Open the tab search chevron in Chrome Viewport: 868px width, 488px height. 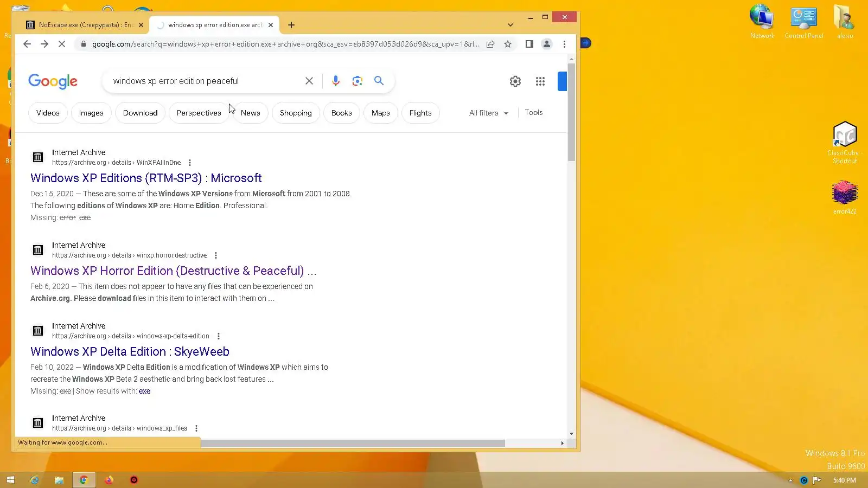coord(510,25)
